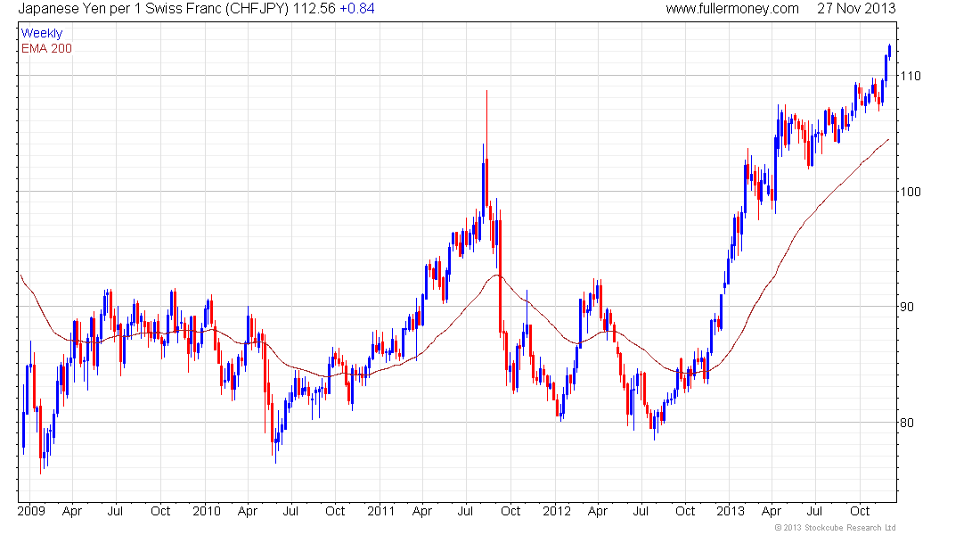
Task: Click the www.fullermoney.com text
Action: (731, 8)
